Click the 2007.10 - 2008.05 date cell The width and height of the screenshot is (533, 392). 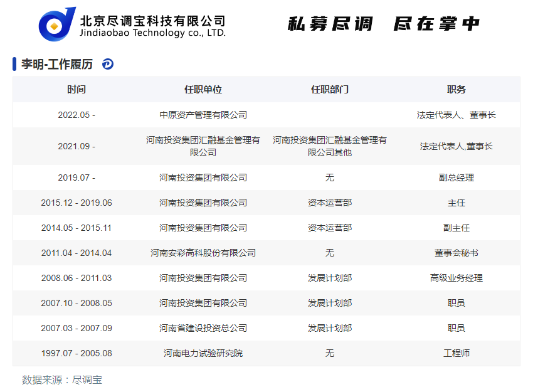tap(77, 303)
